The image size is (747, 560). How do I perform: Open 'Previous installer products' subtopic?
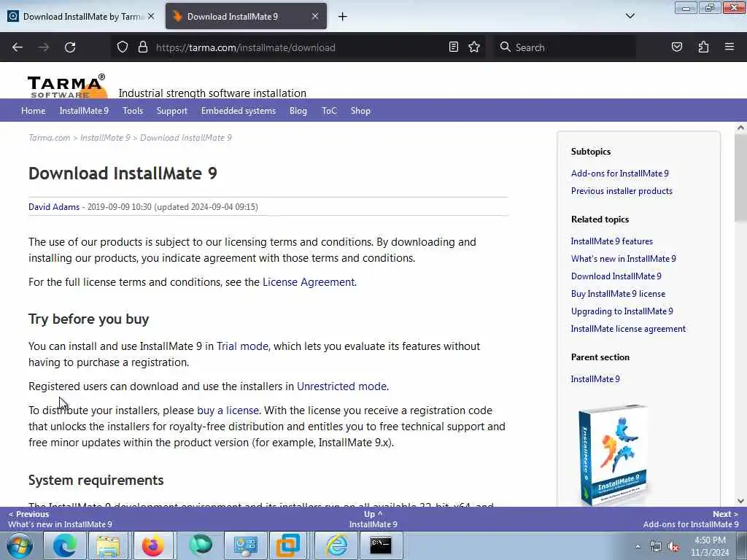coord(622,191)
